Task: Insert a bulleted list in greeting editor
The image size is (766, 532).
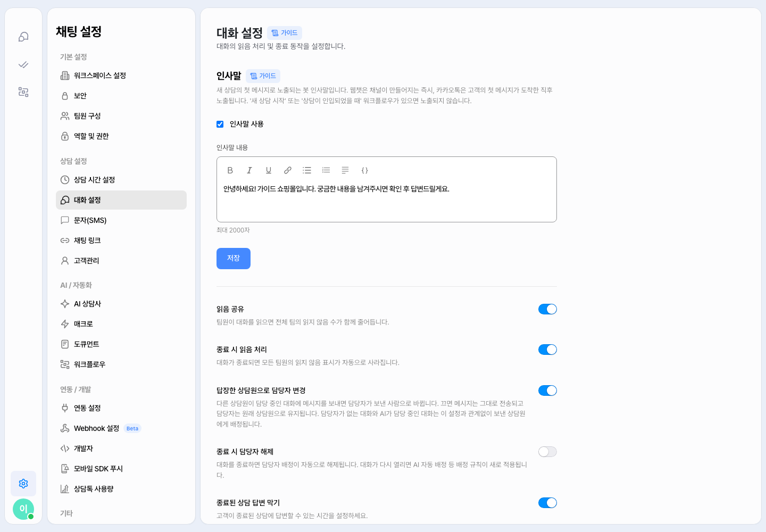Action: 307,170
